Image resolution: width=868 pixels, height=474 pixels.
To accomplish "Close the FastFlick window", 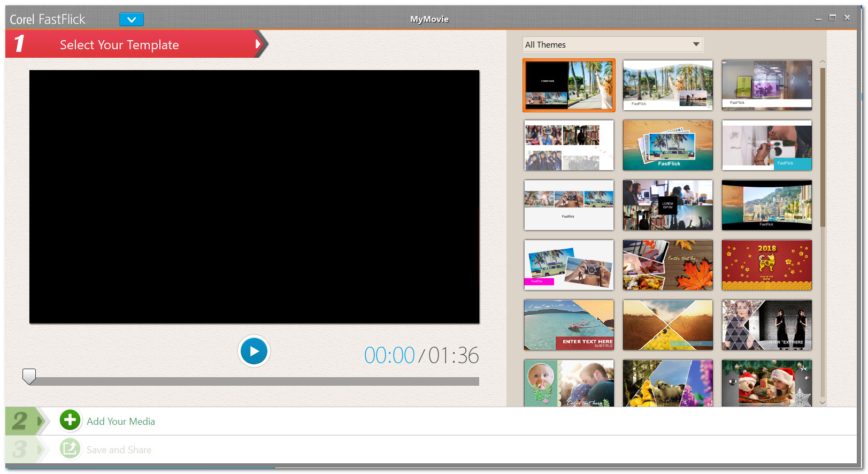I will [847, 18].
